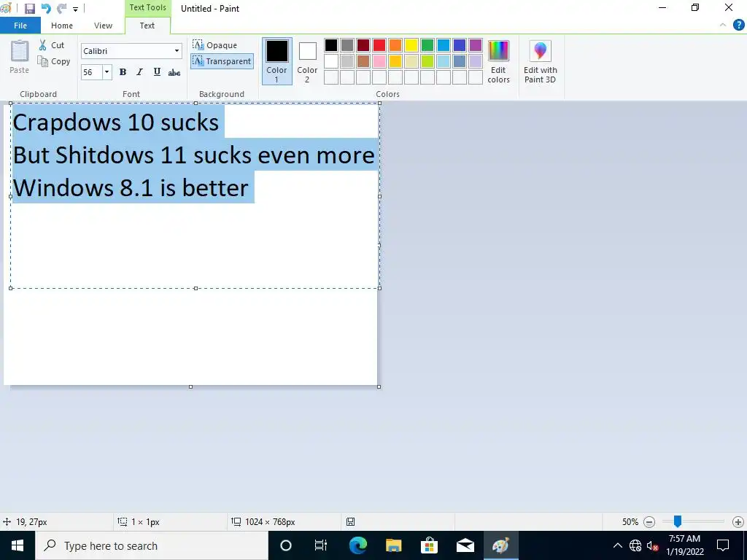Click the font size field showing 56
The image size is (747, 560).
[91, 72]
